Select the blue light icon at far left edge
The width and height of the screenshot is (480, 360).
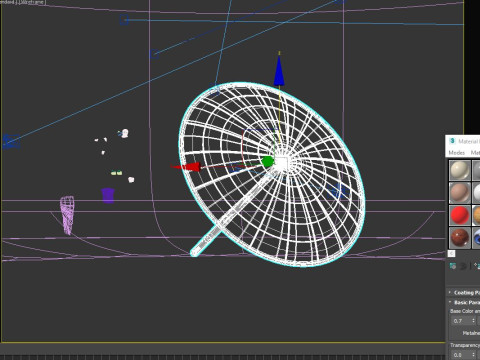coord(11,141)
